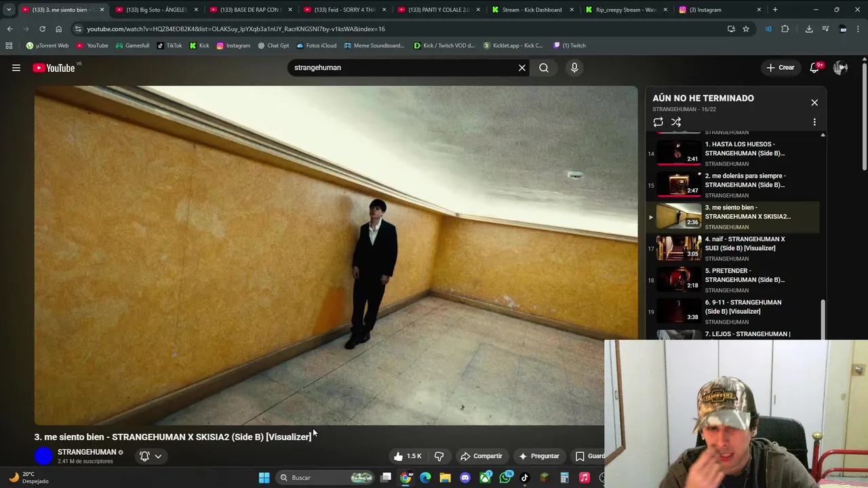
Task: Play playlist video 1. HASTA LOS HUESOS
Action: click(733, 153)
